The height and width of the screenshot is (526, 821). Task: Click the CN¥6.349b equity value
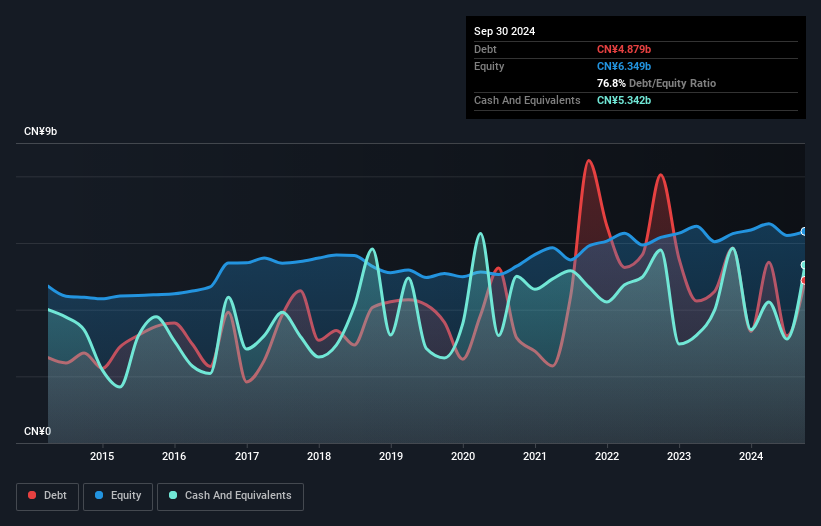(624, 66)
